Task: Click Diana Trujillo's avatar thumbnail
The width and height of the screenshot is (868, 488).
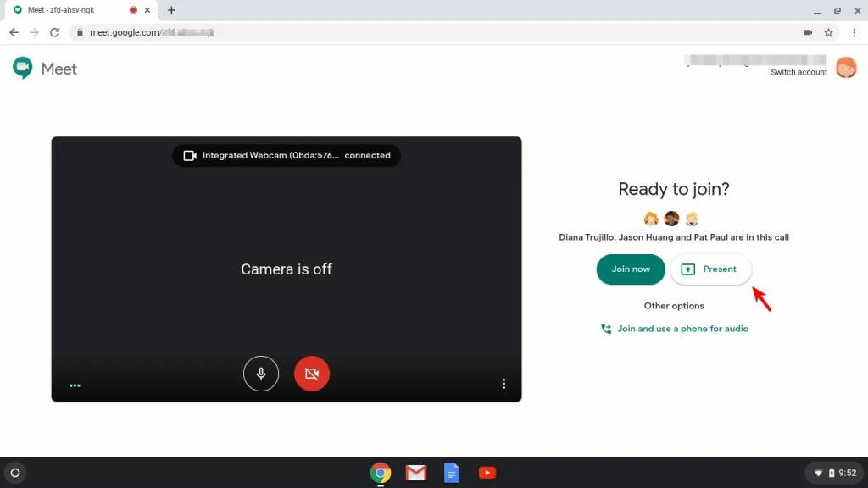Action: click(651, 218)
